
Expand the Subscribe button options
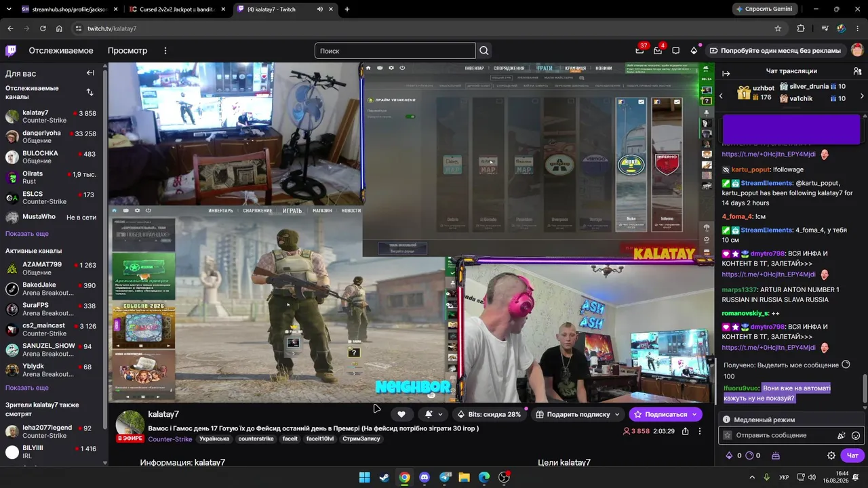tap(694, 414)
